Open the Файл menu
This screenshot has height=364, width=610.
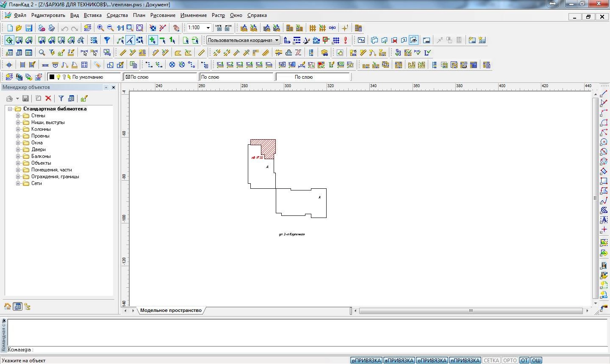(x=20, y=15)
